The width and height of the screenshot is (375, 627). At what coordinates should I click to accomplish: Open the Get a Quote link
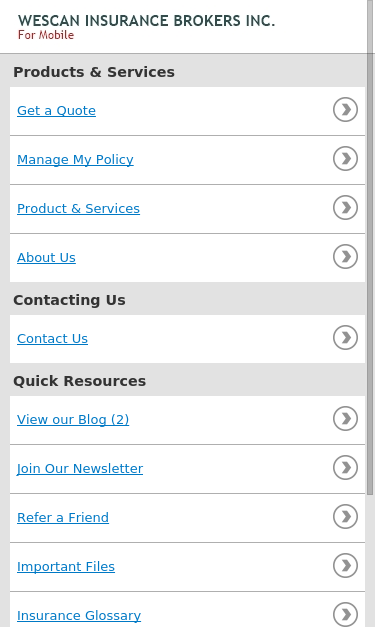click(56, 111)
